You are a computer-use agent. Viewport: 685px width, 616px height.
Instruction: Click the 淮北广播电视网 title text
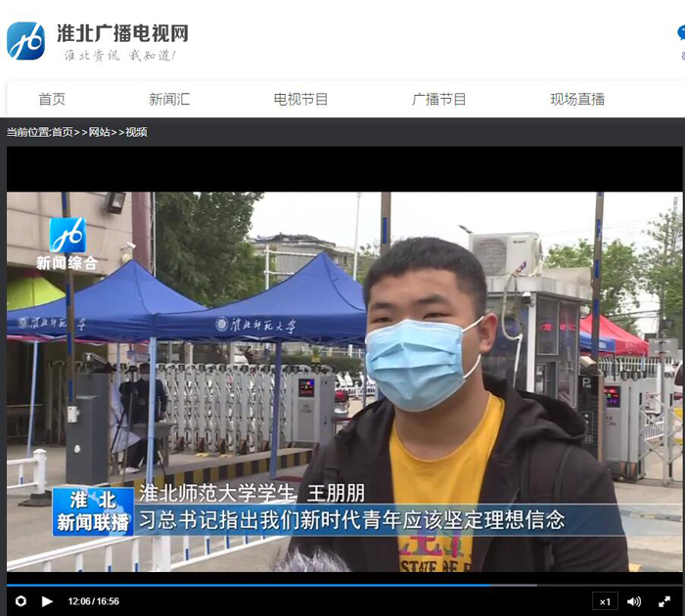click(122, 32)
